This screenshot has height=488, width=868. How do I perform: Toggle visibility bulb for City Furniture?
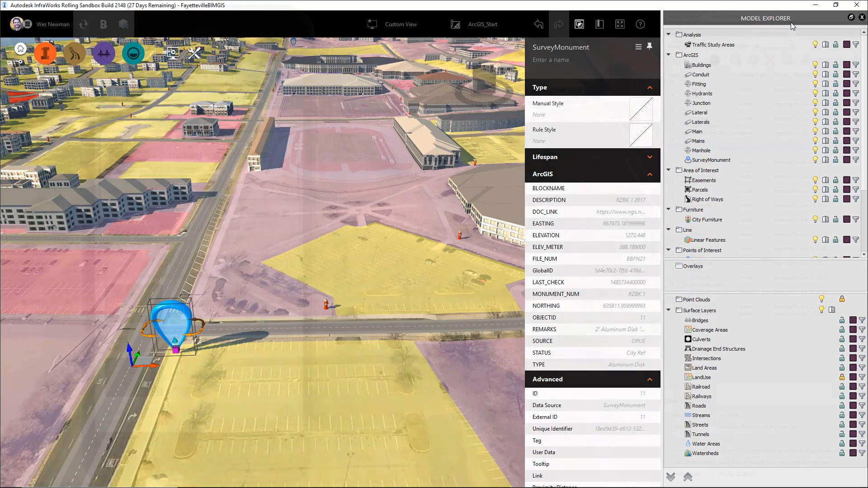pyautogui.click(x=815, y=219)
